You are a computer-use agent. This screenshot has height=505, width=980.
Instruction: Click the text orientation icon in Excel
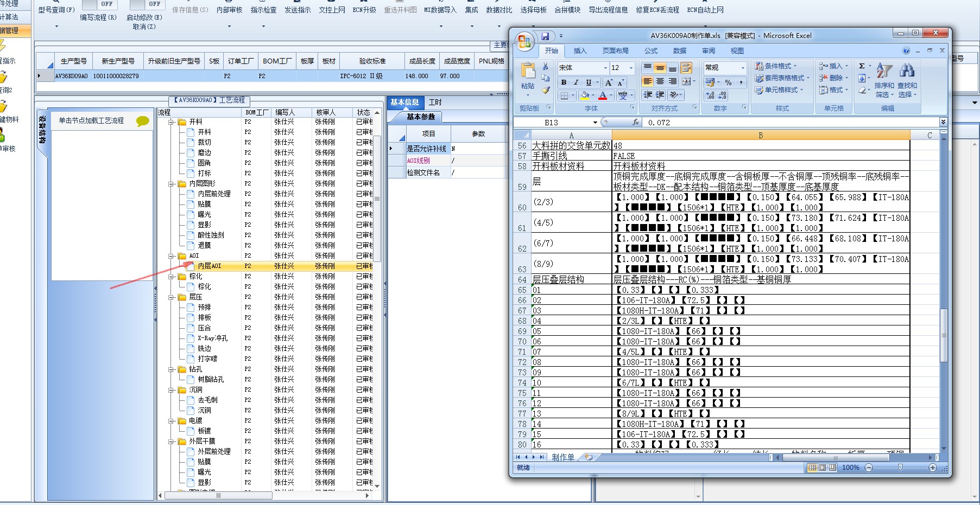pos(674,95)
